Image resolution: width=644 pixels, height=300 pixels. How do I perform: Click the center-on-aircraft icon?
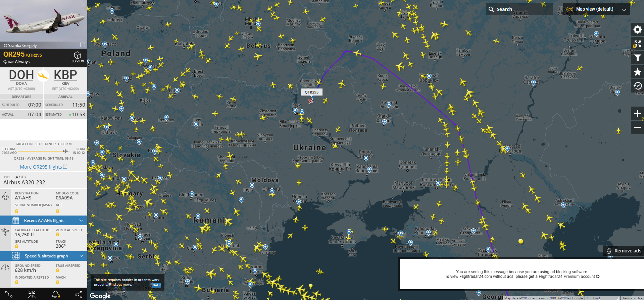coord(32,294)
